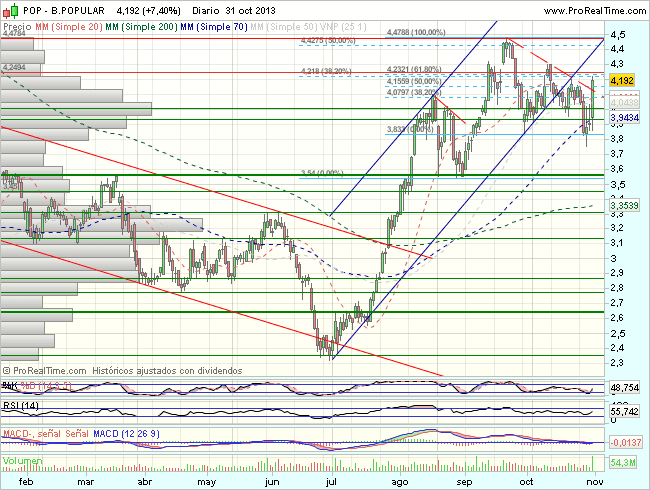Select MM (Simple 50) indicator label
This screenshot has height=490, width=650.
point(284,27)
